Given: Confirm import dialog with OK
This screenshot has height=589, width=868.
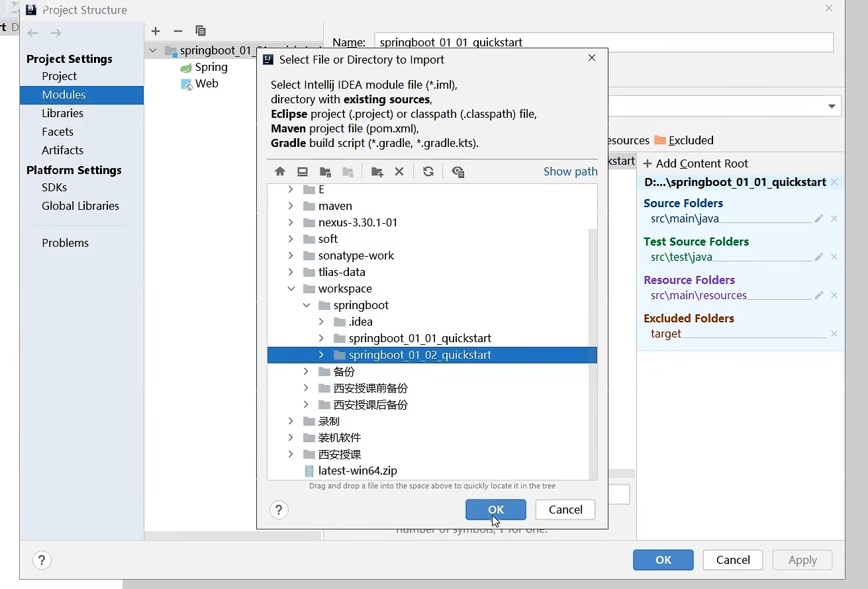Looking at the screenshot, I should tap(496, 510).
